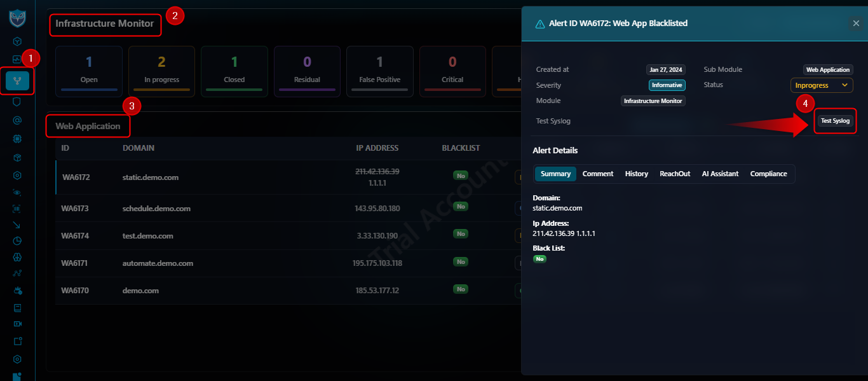
Task: Click the No blacklist badge in schedule.demo.com row
Action: click(461, 207)
